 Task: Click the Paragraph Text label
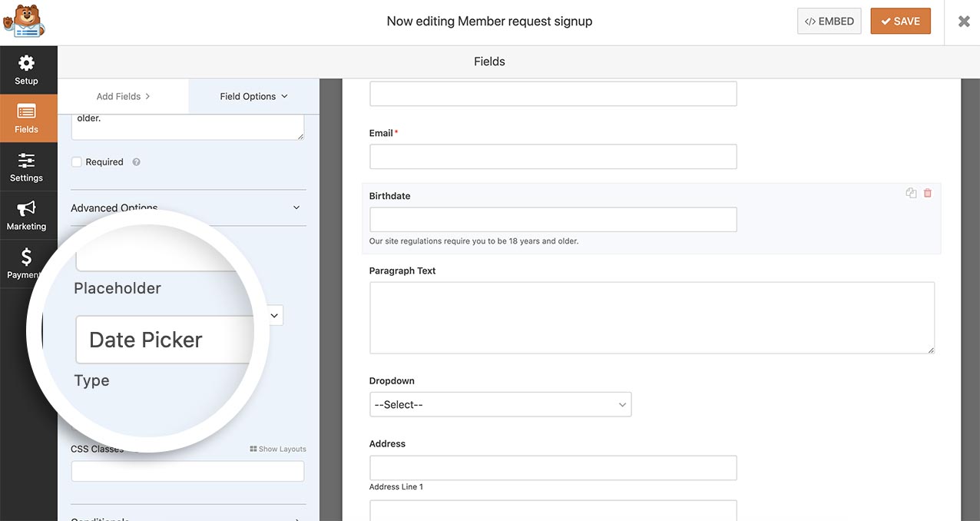click(x=402, y=270)
